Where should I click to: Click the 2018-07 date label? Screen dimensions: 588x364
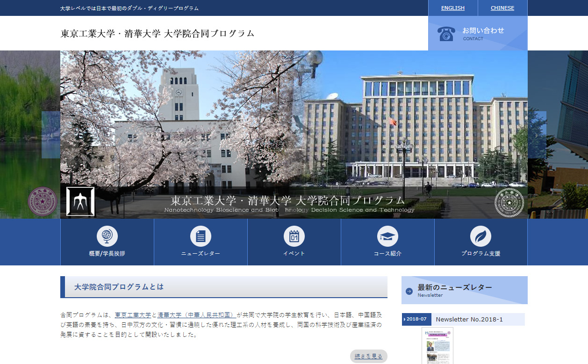click(x=416, y=319)
